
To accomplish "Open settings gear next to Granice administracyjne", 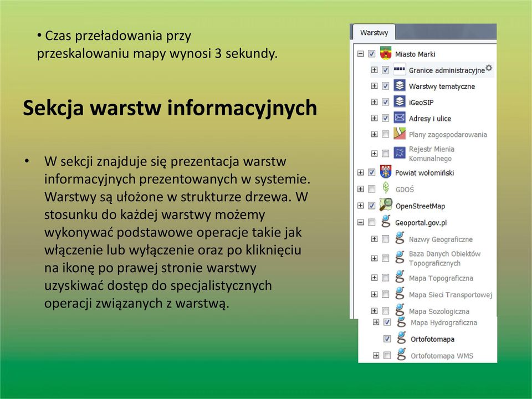I will tap(489, 68).
